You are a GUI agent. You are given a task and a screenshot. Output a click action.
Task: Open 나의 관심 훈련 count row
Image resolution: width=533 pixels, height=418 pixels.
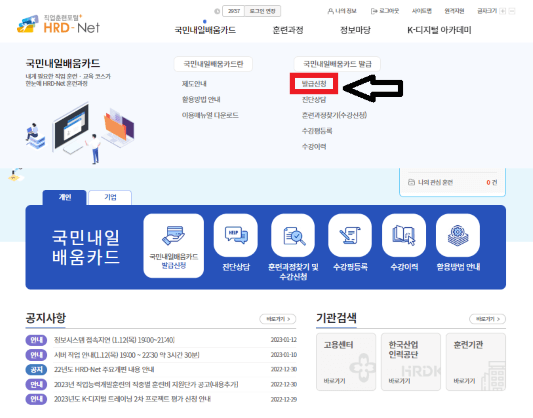tap(452, 182)
